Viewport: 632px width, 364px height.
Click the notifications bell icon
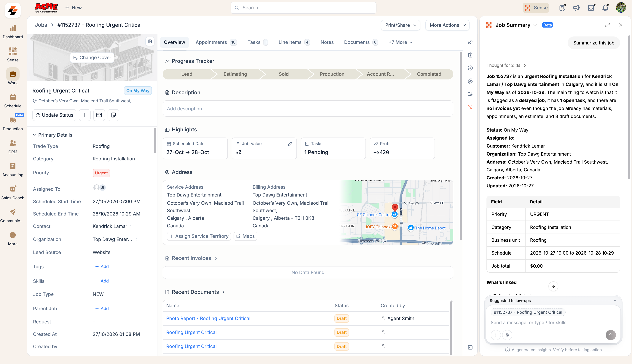tap(605, 8)
